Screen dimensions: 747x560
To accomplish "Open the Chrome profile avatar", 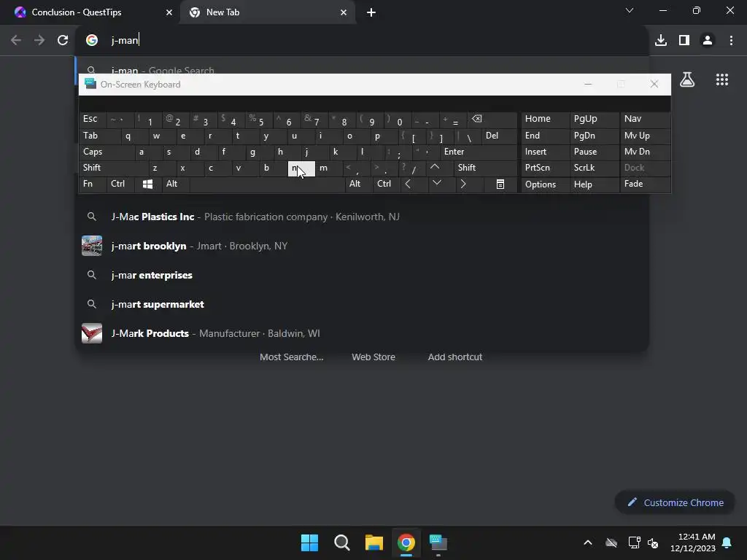I will [x=708, y=40].
